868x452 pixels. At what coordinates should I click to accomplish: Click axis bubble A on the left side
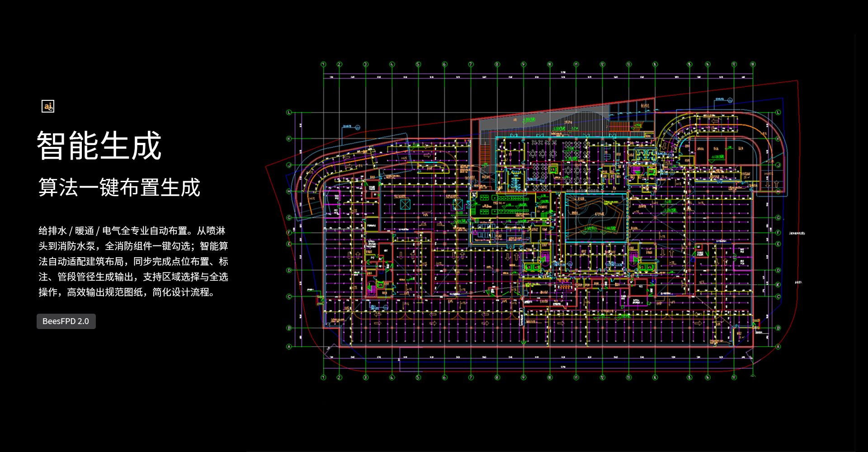point(289,347)
